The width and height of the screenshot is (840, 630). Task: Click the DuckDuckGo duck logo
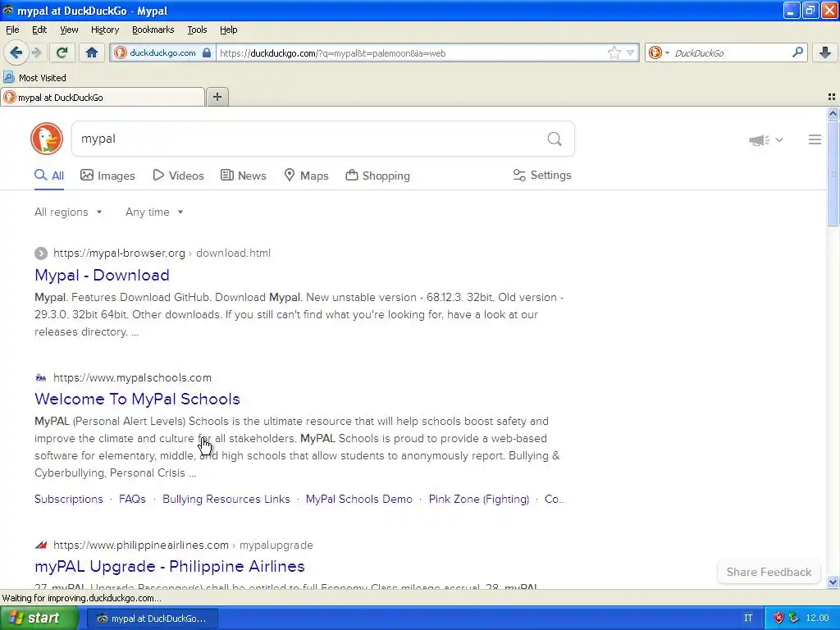click(47, 139)
